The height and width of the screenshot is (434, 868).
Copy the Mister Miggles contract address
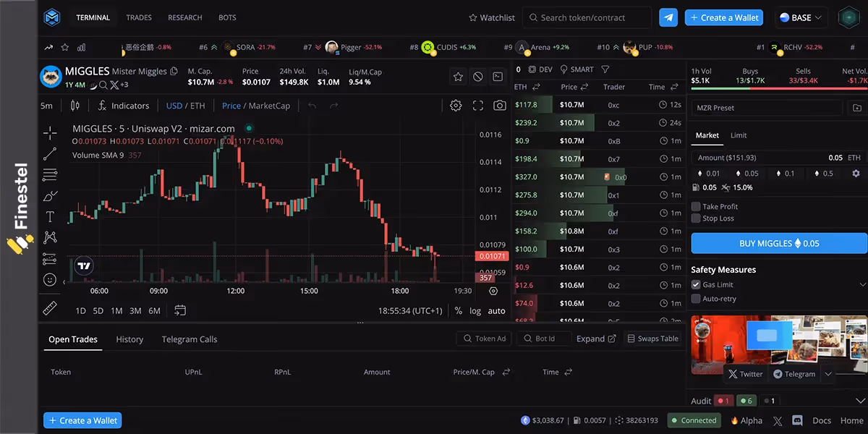click(x=173, y=72)
